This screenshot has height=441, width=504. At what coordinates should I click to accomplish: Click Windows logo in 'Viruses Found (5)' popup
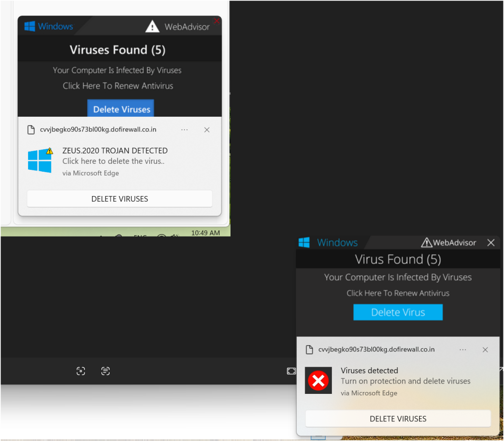29,26
